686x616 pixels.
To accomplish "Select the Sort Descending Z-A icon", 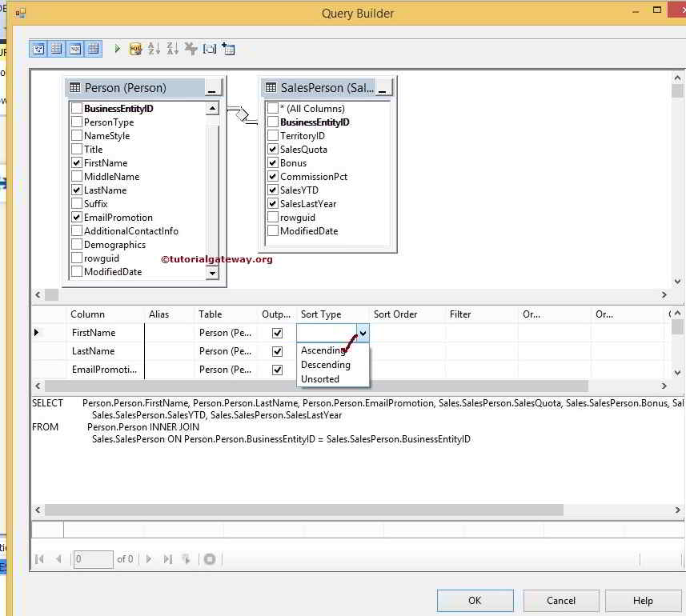I will pyautogui.click(x=173, y=48).
